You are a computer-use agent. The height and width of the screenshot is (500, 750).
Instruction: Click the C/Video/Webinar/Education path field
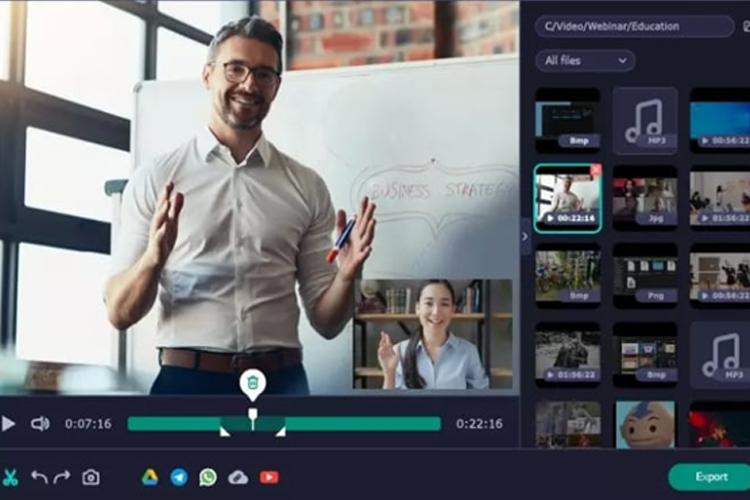pyautogui.click(x=635, y=26)
